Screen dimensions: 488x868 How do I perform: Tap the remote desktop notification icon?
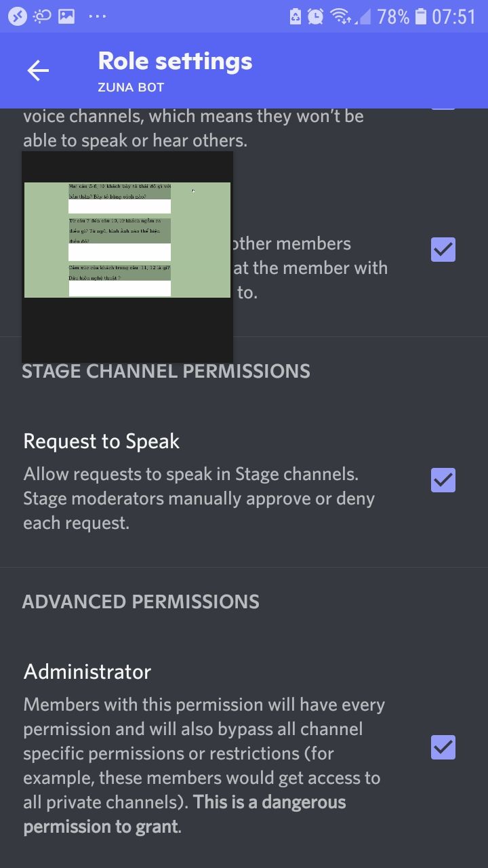pyautogui.click(x=18, y=16)
